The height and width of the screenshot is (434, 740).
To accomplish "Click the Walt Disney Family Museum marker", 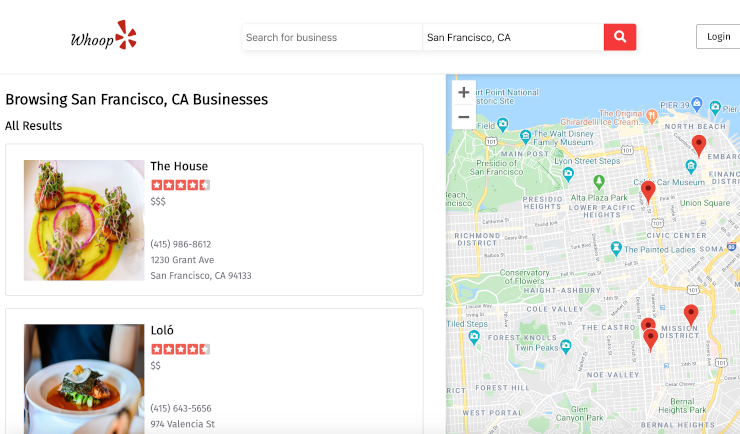I will [525, 137].
